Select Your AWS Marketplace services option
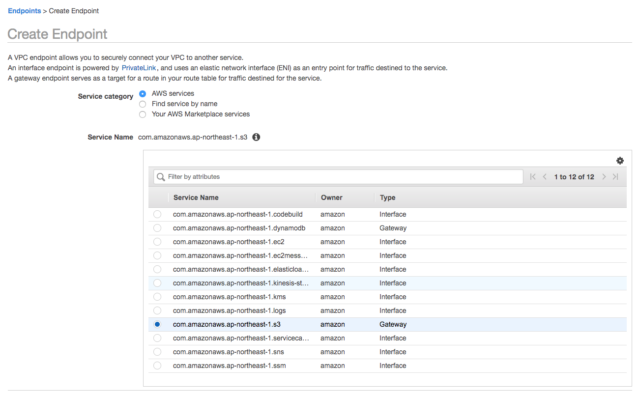The width and height of the screenshot is (640, 395). click(x=142, y=114)
